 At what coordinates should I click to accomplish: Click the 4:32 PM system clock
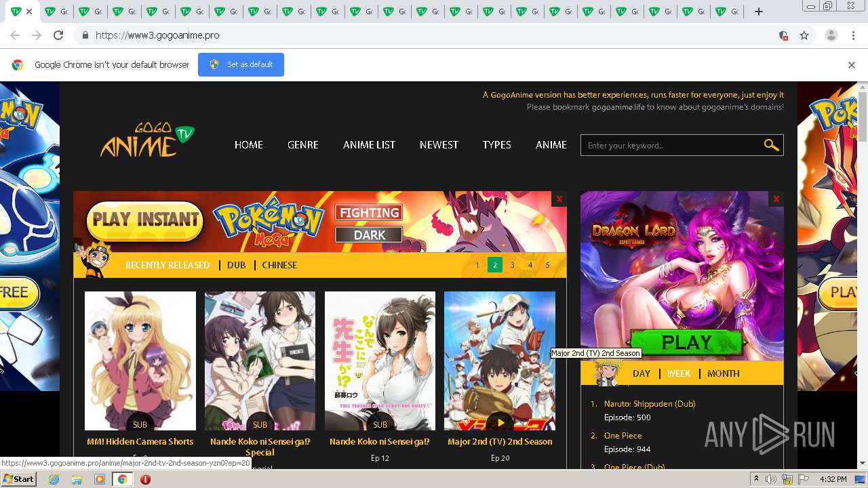(x=833, y=479)
